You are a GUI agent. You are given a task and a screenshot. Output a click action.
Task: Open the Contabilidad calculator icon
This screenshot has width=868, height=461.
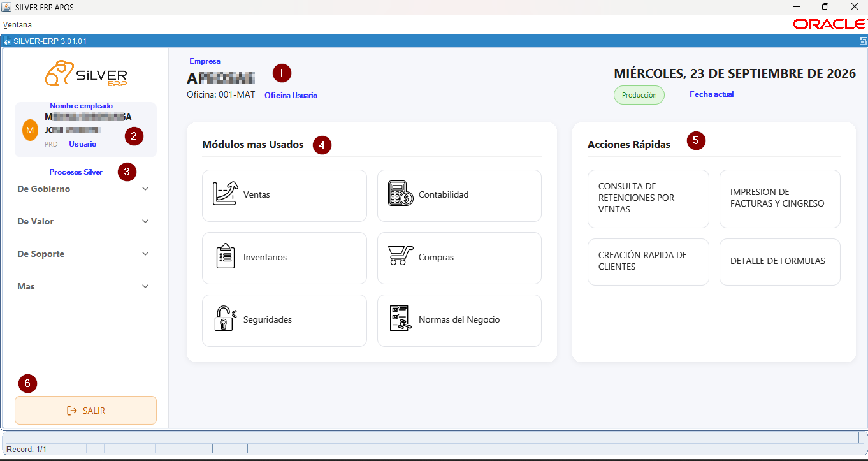tap(400, 194)
